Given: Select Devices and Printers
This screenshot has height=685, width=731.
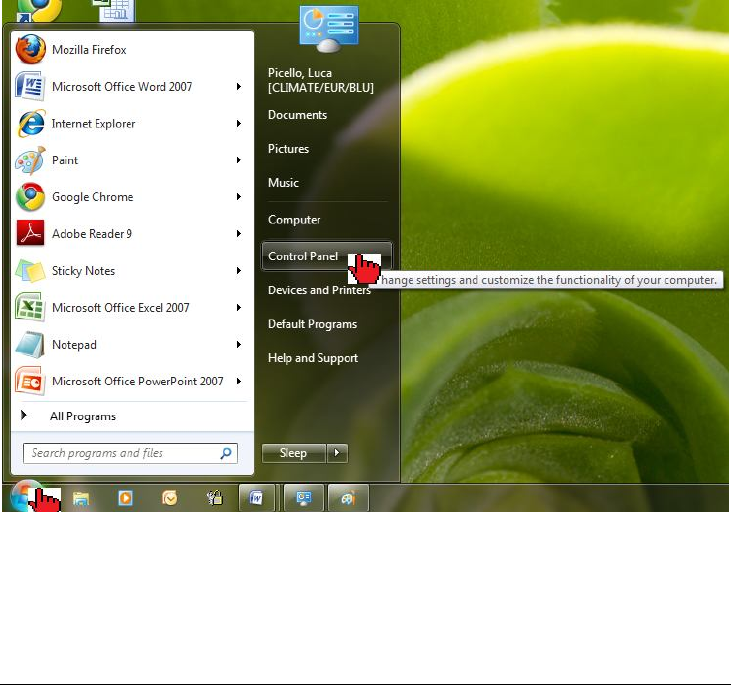Looking at the screenshot, I should (319, 290).
